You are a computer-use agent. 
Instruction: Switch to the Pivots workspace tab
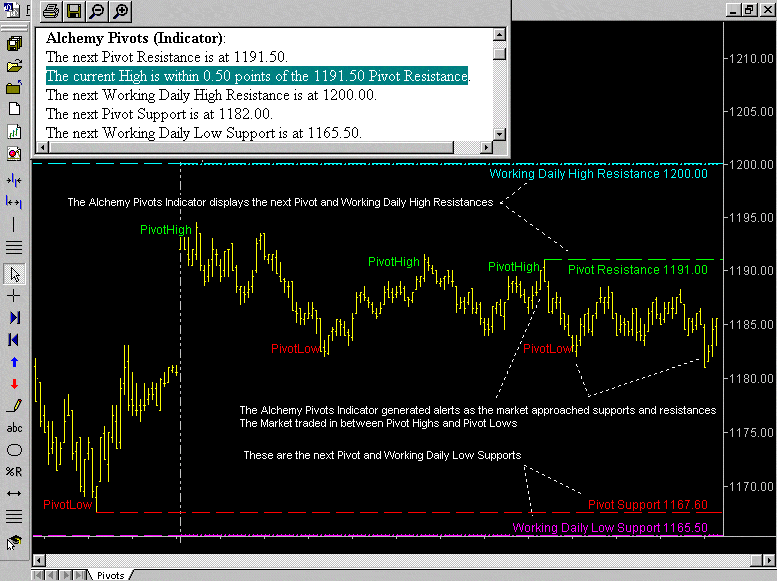(x=110, y=575)
